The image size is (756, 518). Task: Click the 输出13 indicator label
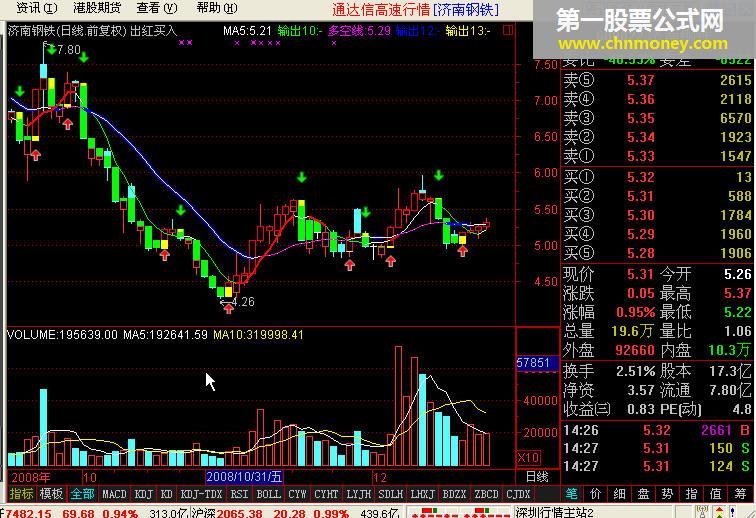tap(468, 31)
